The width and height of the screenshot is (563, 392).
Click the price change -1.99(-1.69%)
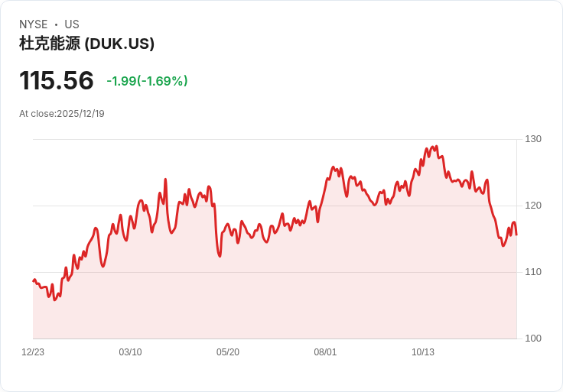[x=147, y=81]
